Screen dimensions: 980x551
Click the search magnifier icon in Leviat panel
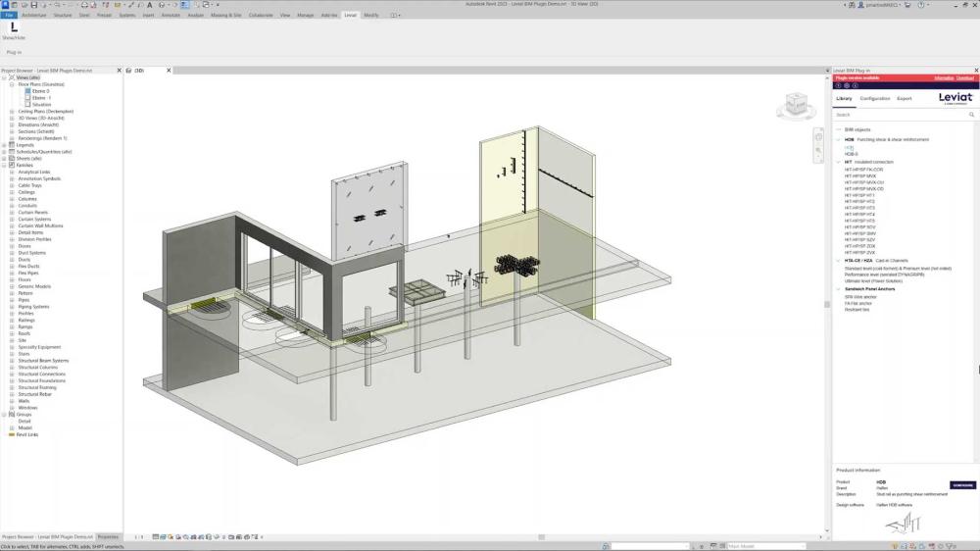click(971, 115)
